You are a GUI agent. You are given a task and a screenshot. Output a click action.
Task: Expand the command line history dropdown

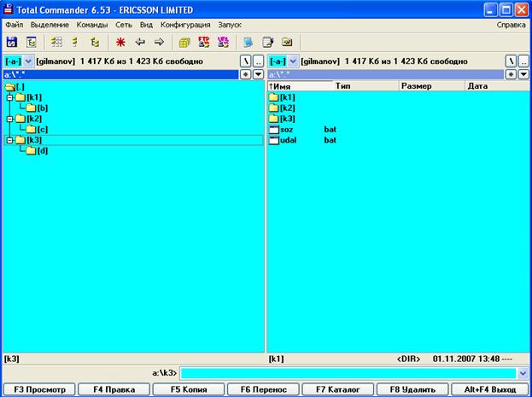[x=523, y=373]
